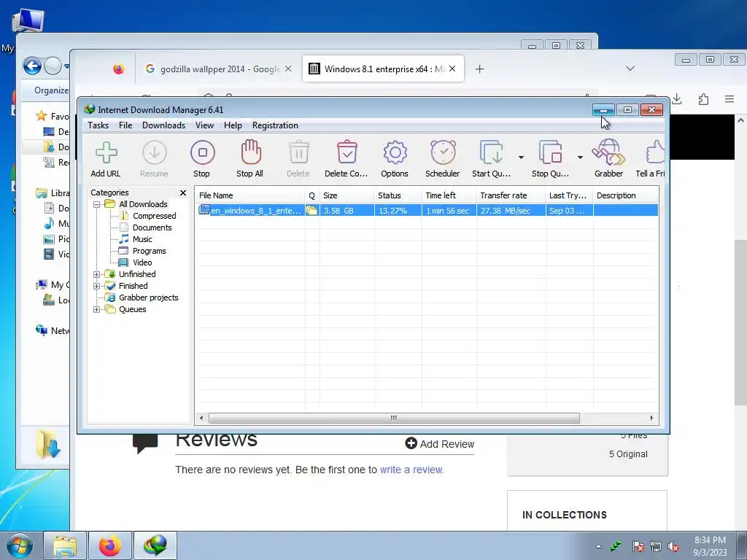The width and height of the screenshot is (747, 560).
Task: Open Firefox downloads arrow icon
Action: point(677,99)
